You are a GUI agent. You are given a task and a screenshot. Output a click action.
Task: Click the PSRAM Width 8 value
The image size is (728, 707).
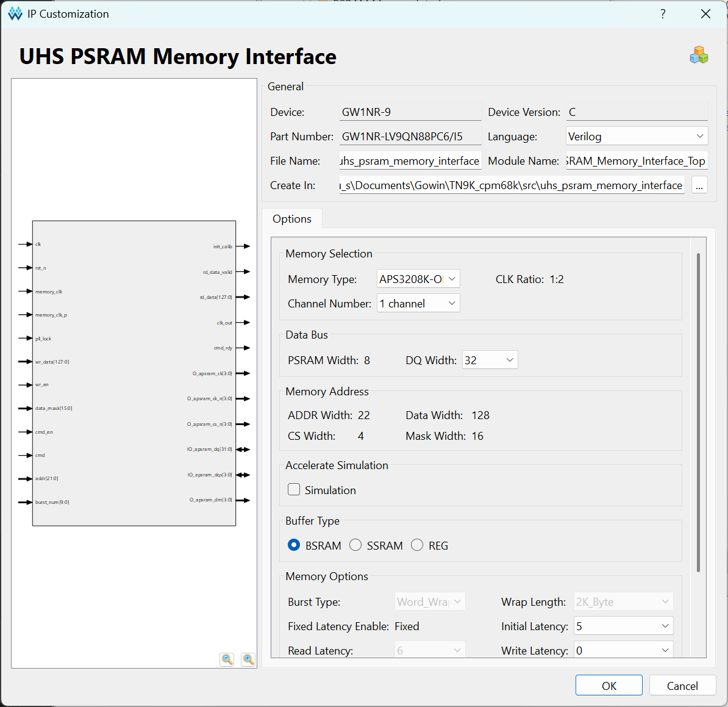coord(367,360)
